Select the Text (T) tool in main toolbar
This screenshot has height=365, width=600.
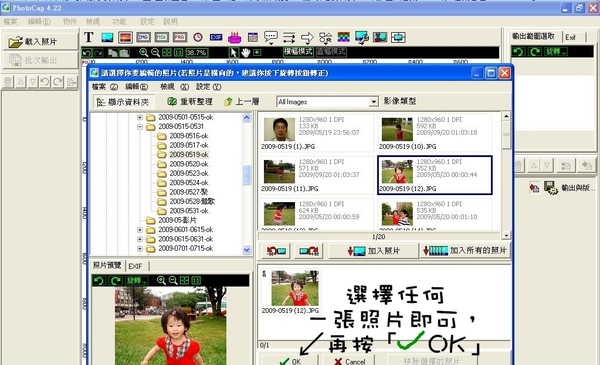(89, 37)
